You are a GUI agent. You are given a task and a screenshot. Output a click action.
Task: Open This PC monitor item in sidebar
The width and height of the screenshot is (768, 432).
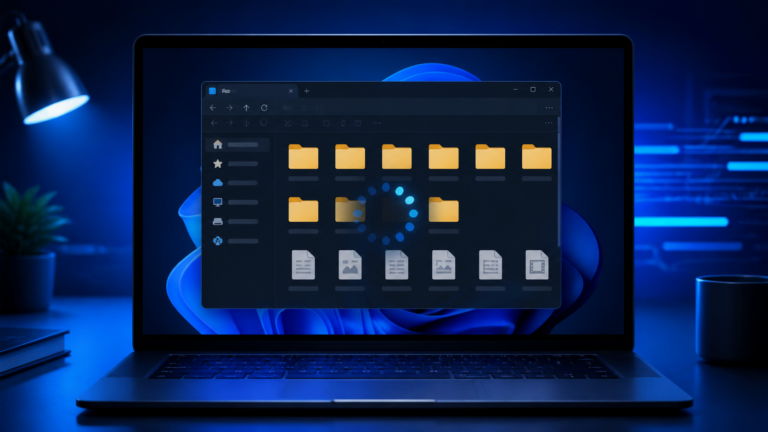tap(238, 202)
